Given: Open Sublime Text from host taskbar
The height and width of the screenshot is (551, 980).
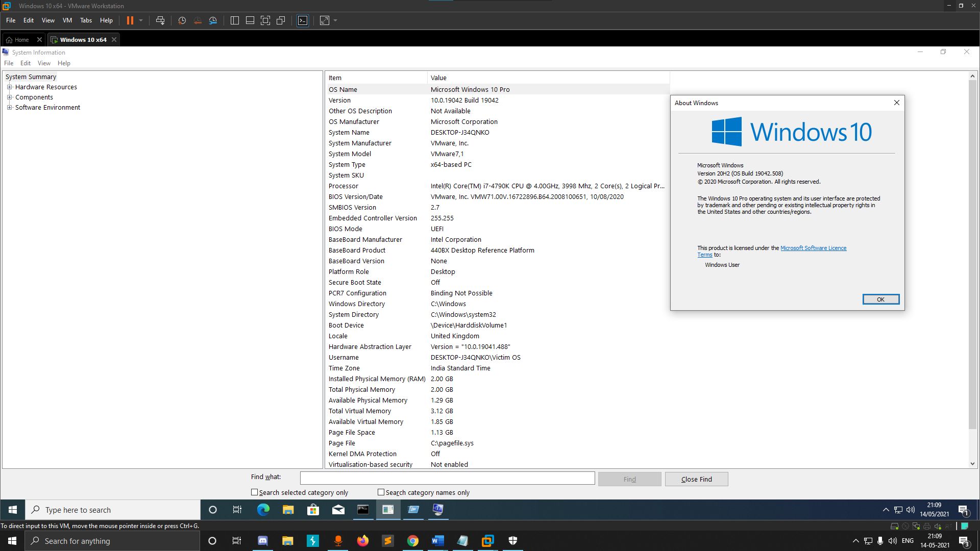Looking at the screenshot, I should coord(388,541).
